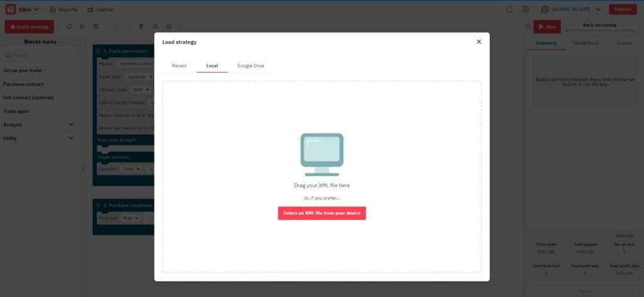Click the Search field in Blocks menu
Viewport: 644px width, 297px height.
point(41,55)
